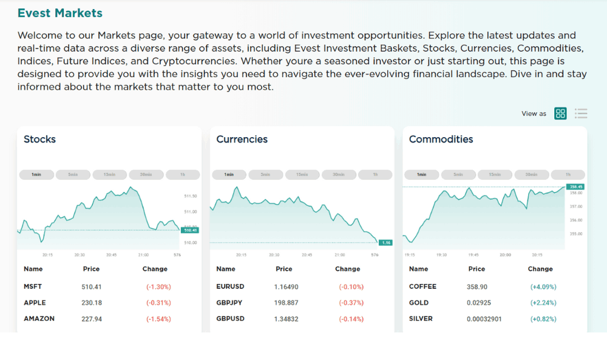Viewport: 607px width, 364px height.
Task: Click the Stocks chart price label 510.41
Action: pyautogui.click(x=190, y=231)
